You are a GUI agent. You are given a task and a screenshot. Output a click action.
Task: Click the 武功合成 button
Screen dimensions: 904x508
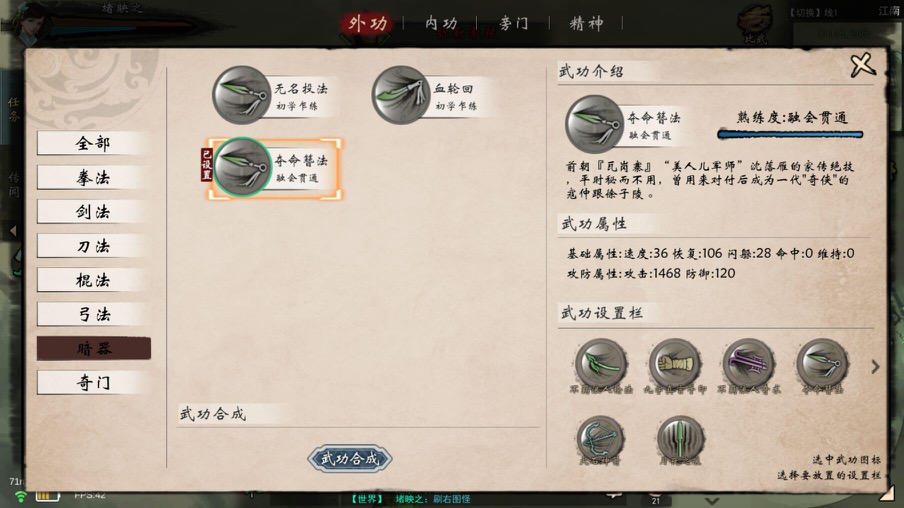[350, 458]
